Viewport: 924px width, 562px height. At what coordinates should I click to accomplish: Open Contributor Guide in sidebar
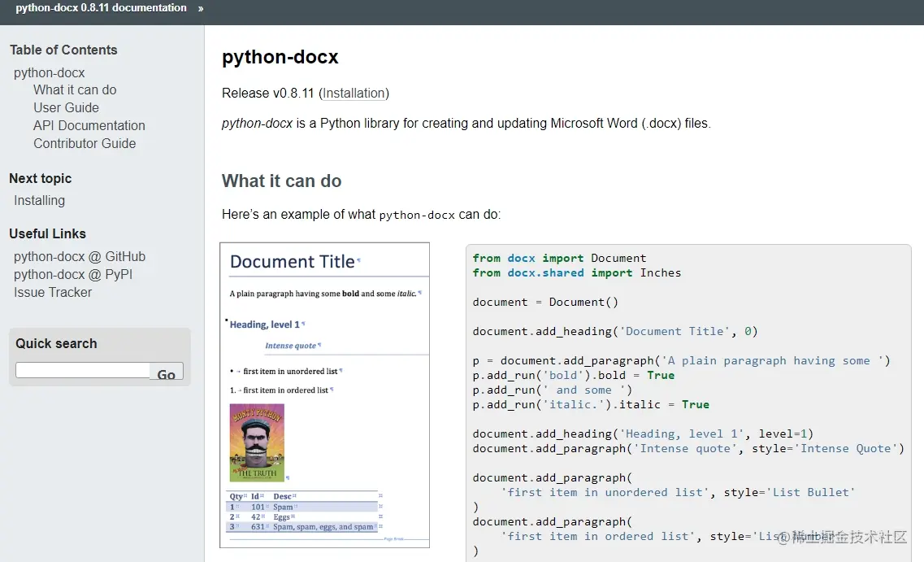pos(85,143)
